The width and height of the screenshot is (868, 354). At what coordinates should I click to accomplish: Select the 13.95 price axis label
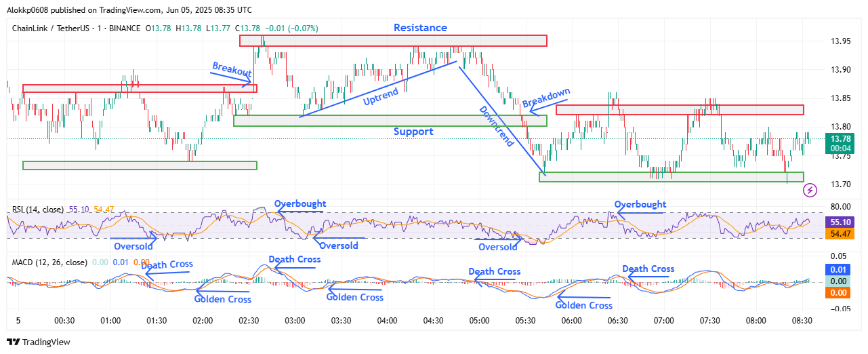tap(841, 41)
